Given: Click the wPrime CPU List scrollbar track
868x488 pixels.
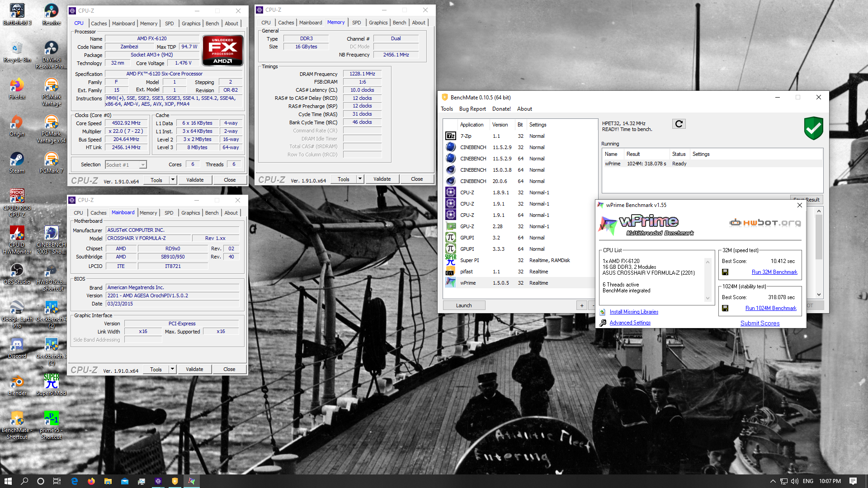Looking at the screenshot, I should [x=708, y=280].
